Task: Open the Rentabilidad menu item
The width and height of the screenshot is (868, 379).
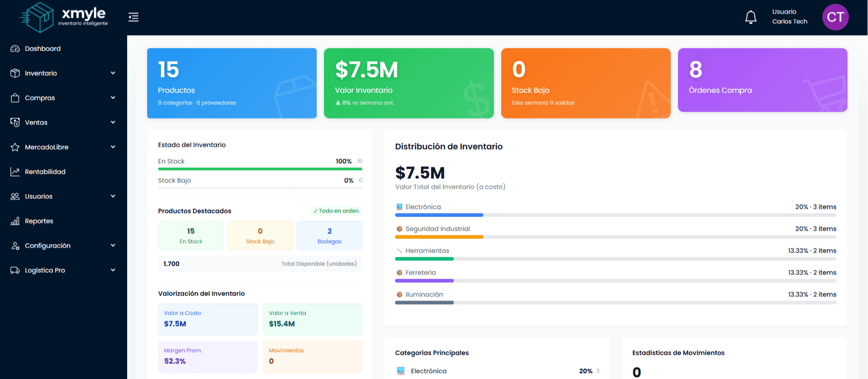Action: tap(63, 172)
